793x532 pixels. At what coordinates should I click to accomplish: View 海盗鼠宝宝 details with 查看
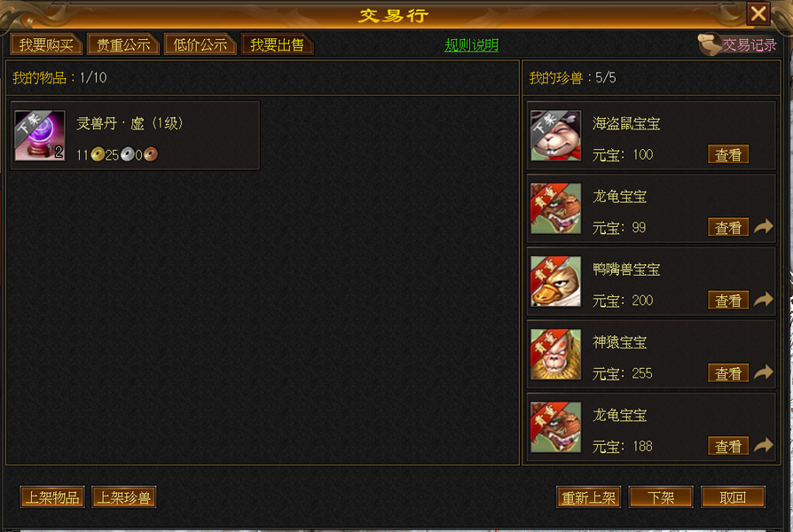pos(728,155)
